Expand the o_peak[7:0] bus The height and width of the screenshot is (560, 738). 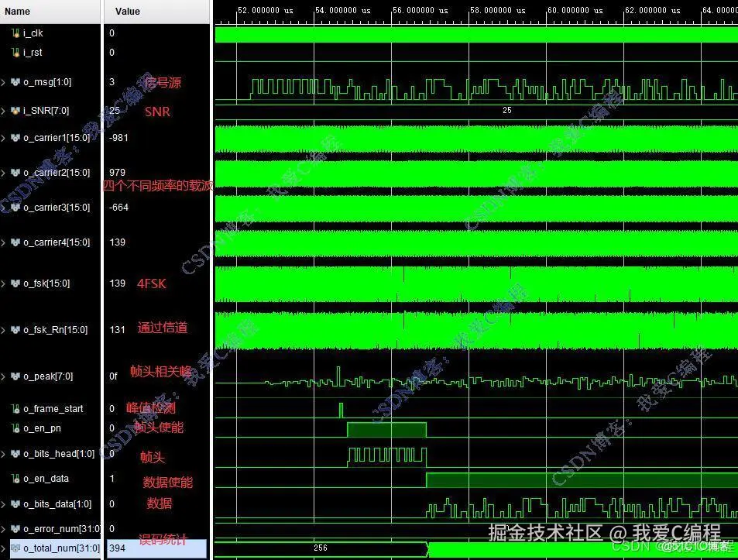coord(4,377)
